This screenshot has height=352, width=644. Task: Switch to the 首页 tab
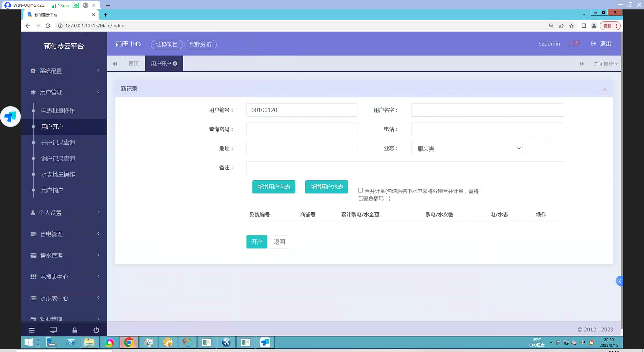coord(133,63)
